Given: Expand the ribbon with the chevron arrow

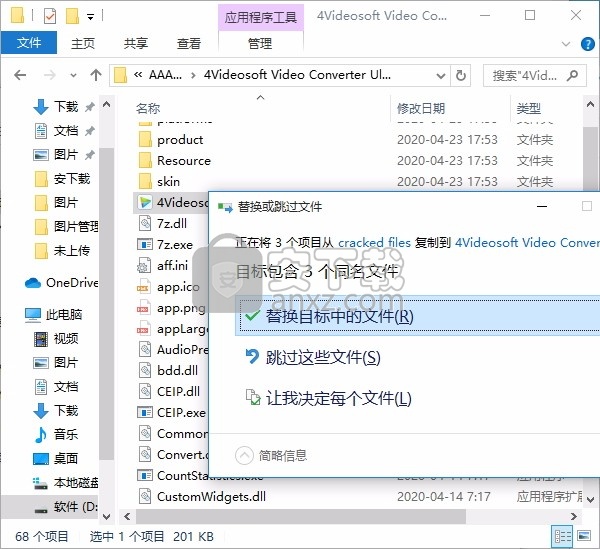Looking at the screenshot, I should tap(566, 44).
